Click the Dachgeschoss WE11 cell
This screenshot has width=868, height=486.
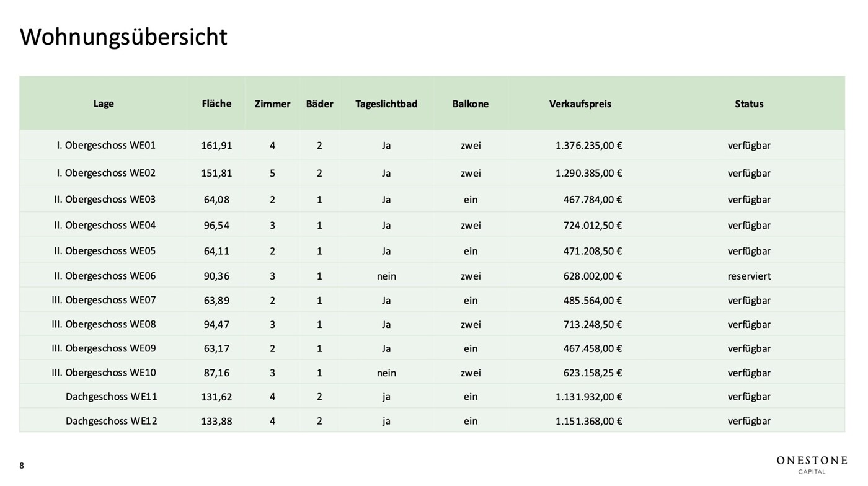112,397
